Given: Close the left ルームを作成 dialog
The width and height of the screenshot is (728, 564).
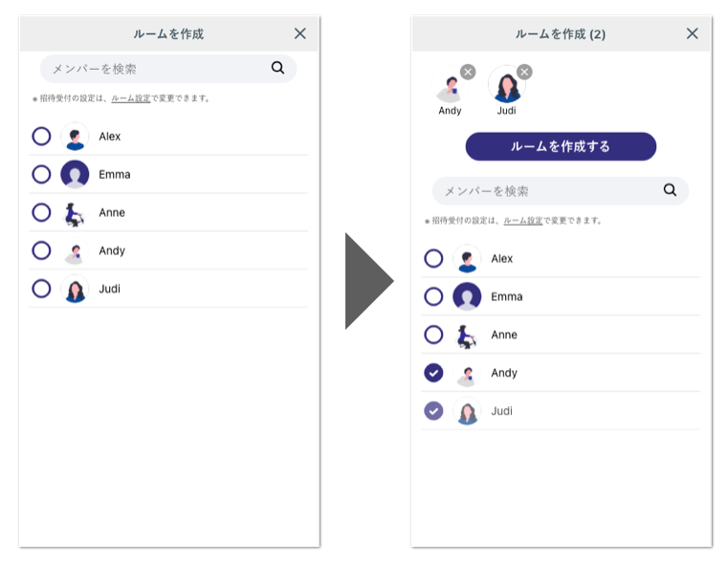Looking at the screenshot, I should point(300,33).
